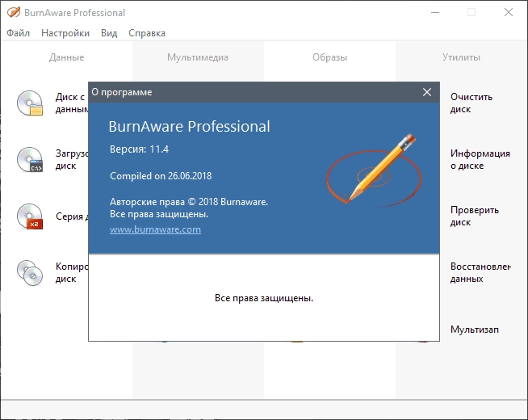
Task: Click the О программе dialog title
Action: pyautogui.click(x=122, y=92)
